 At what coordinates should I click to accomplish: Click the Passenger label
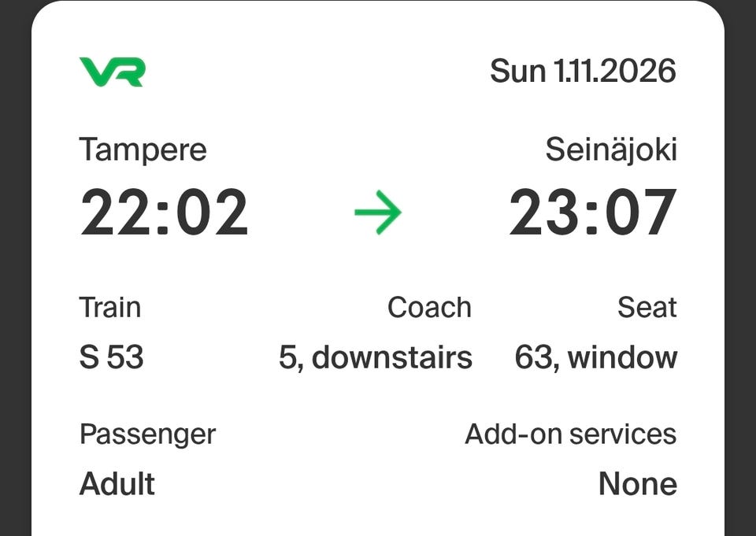pos(147,434)
